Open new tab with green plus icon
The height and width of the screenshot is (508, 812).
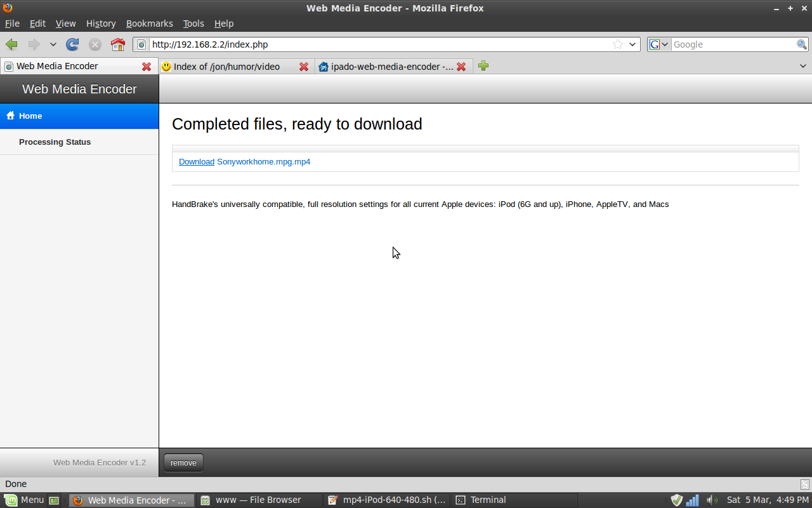[x=483, y=66]
